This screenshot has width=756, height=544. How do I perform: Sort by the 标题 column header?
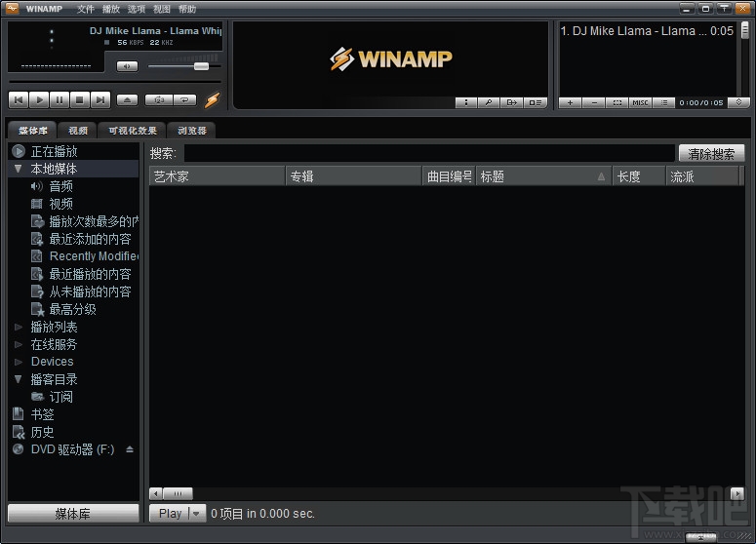[543, 176]
